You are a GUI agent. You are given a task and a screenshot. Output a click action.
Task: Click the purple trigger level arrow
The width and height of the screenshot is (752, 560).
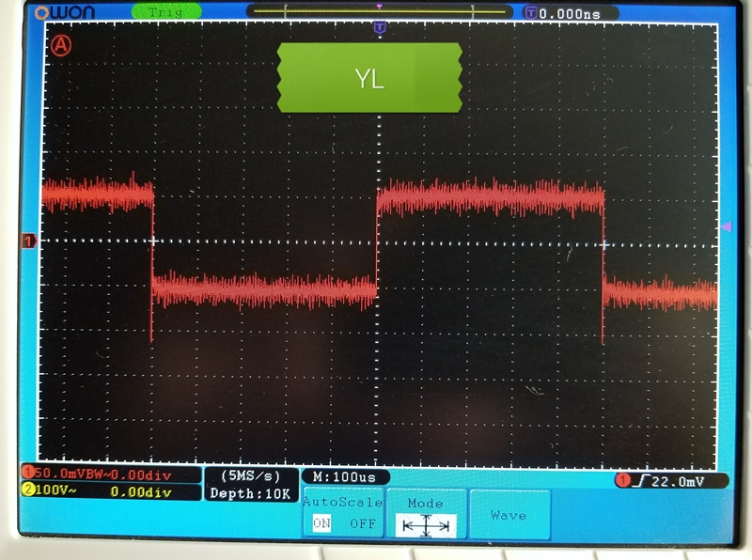[x=725, y=227]
